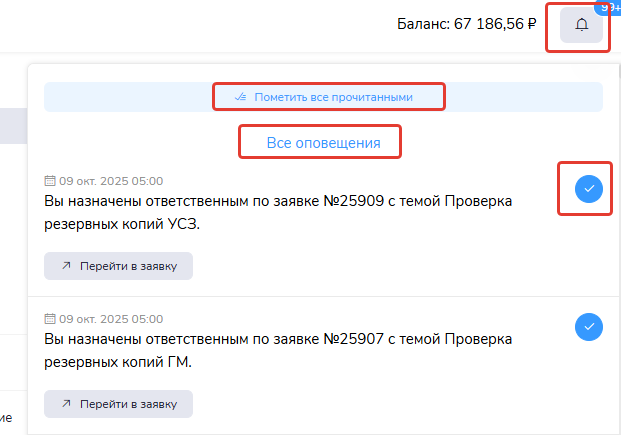Open the Все оповещения link

[323, 143]
